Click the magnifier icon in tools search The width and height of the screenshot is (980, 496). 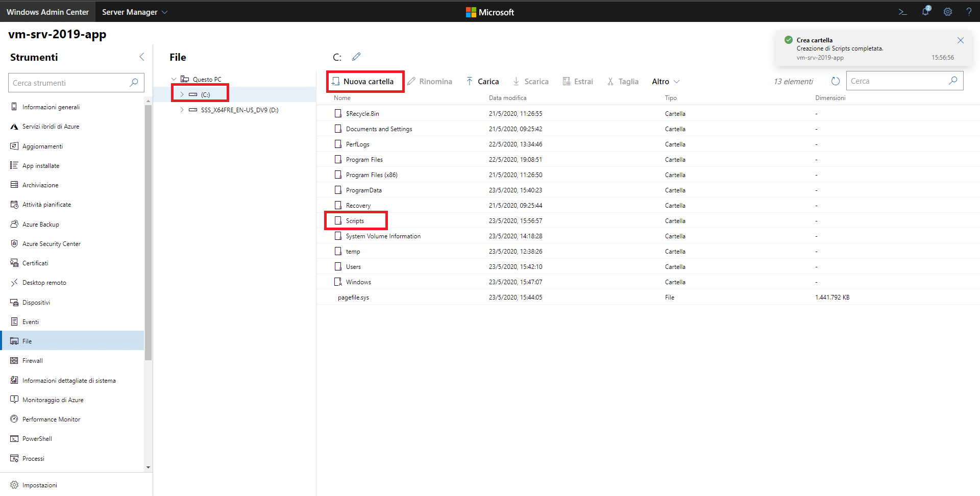point(134,83)
